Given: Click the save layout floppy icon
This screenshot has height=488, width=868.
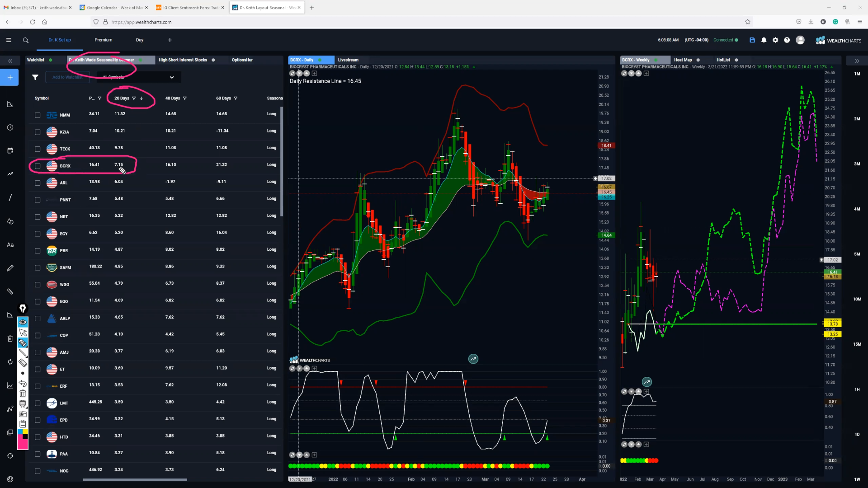Looking at the screenshot, I should coord(752,40).
